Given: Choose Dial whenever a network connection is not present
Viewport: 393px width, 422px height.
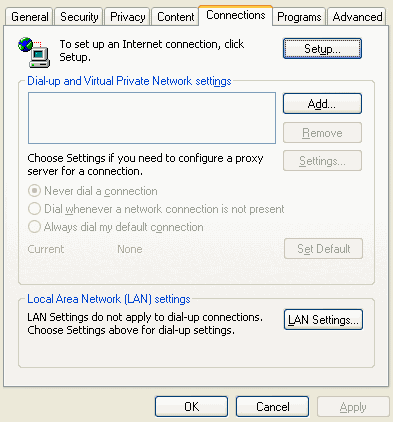Looking at the screenshot, I should [x=156, y=209].
